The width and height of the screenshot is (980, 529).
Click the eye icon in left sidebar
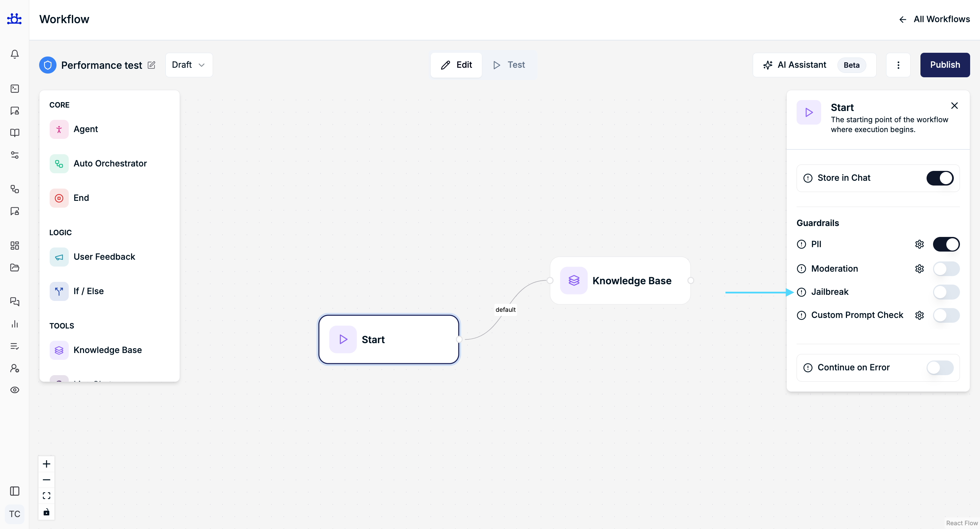[x=14, y=390]
